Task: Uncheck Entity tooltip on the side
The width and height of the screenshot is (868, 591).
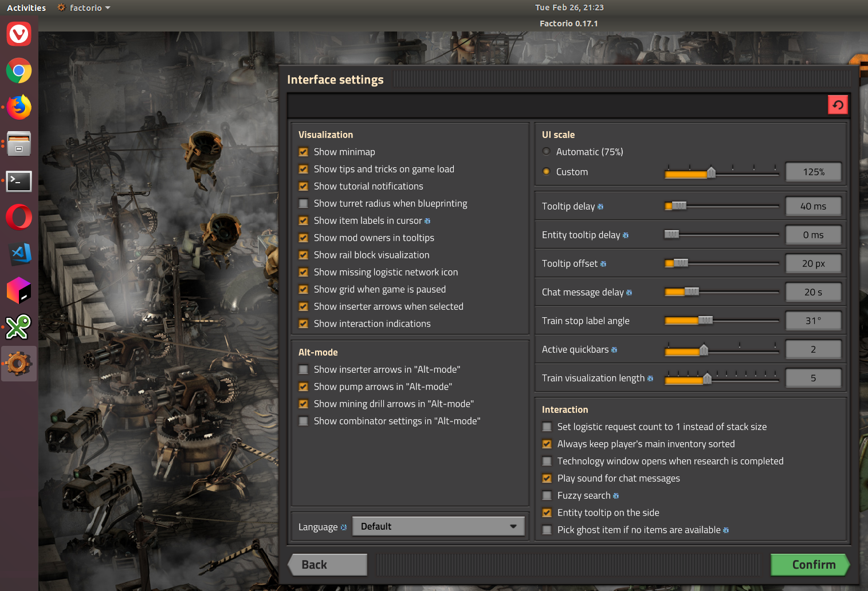Action: pos(547,513)
